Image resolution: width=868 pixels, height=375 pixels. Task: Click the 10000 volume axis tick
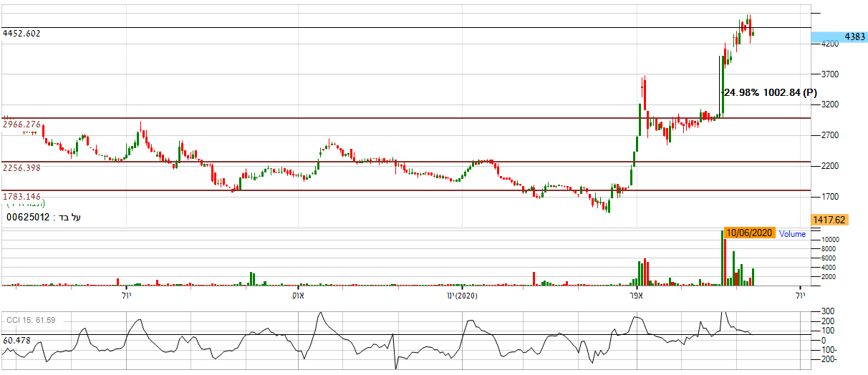coord(830,240)
